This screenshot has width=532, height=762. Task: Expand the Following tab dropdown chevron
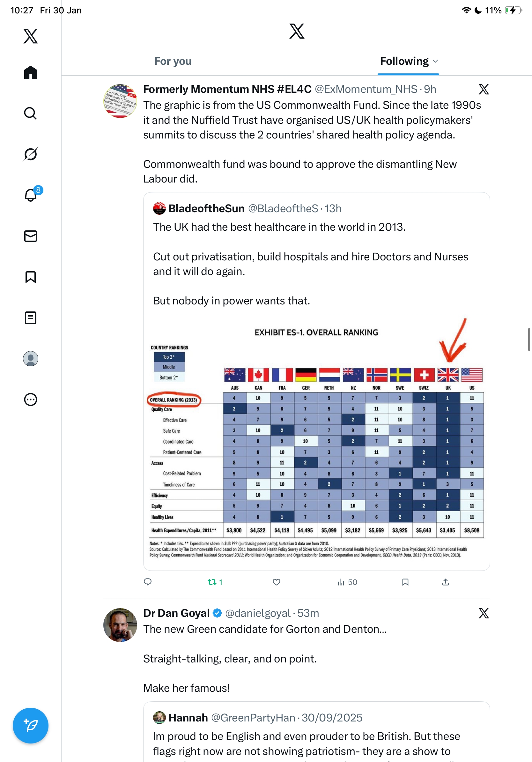435,61
